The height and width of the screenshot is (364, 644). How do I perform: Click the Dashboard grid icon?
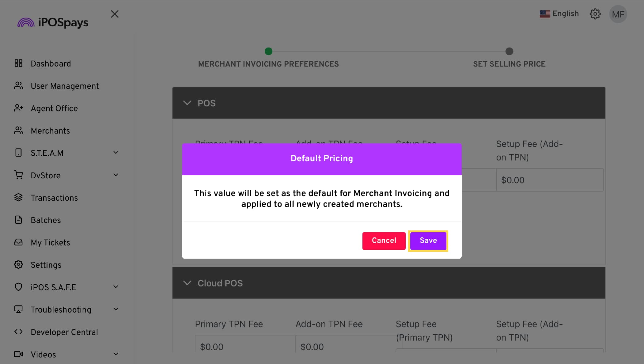coord(18,63)
